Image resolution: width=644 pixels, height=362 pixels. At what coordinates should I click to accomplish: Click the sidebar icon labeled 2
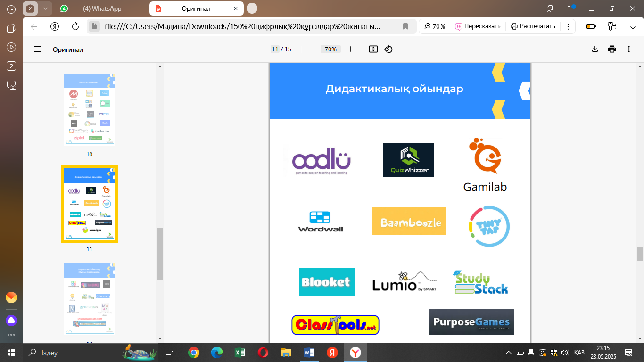[x=12, y=66]
